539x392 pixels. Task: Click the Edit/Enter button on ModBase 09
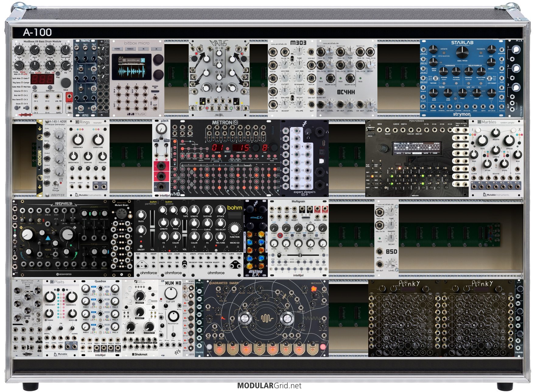click(x=50, y=88)
